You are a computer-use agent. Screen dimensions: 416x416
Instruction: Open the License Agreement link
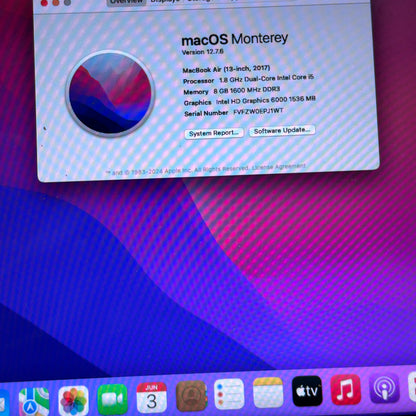[x=279, y=166]
